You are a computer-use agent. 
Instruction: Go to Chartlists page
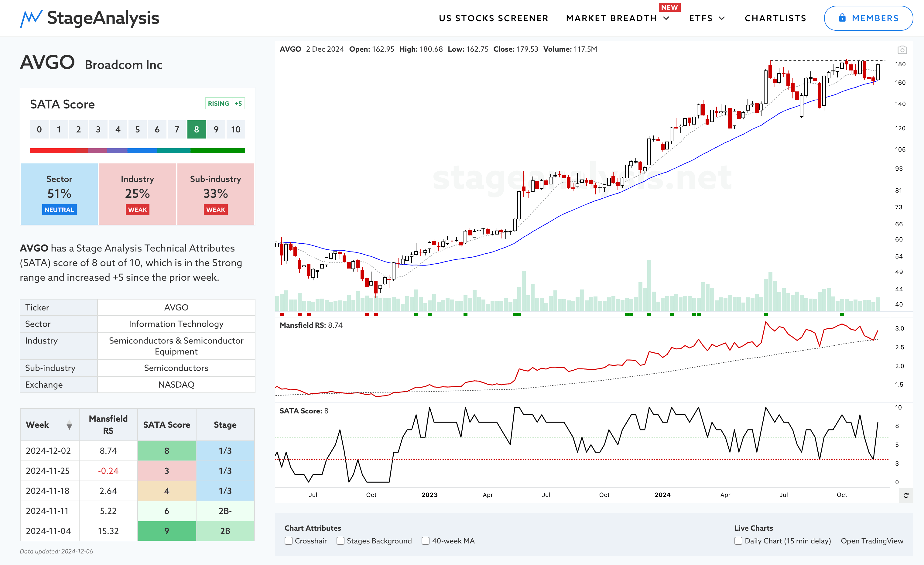775,18
